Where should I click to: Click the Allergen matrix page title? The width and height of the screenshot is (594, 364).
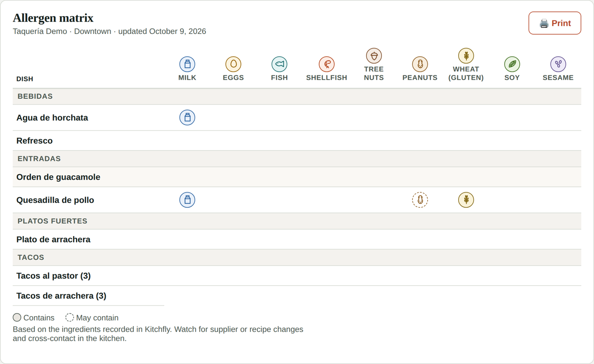point(53,18)
